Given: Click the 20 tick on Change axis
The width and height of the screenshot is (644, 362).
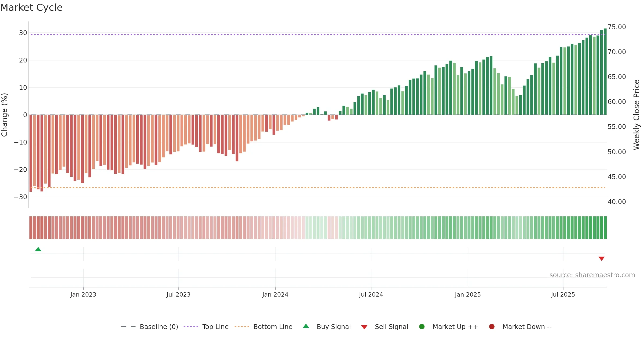Looking at the screenshot, I should 23,60.
